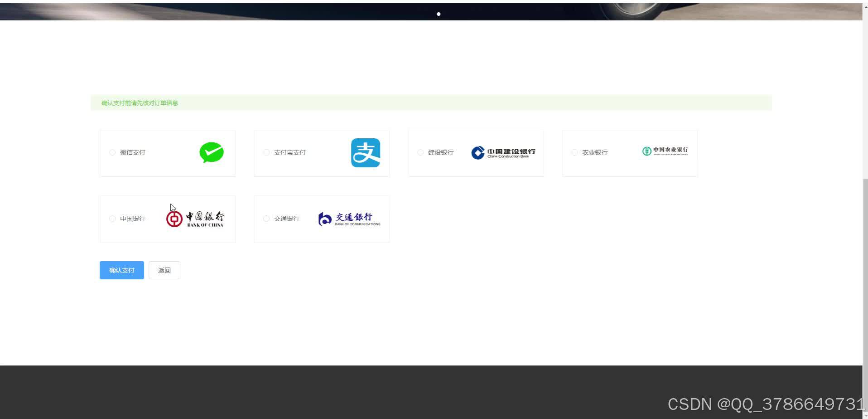Select the 中国银行 radio button
Viewport: 868px width, 419px height.
(x=112, y=219)
